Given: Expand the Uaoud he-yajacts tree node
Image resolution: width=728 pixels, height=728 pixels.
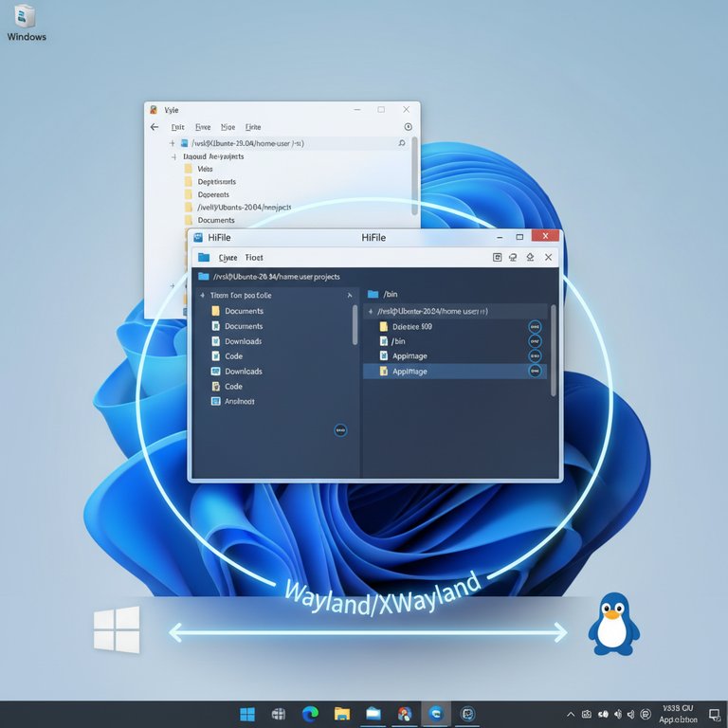Looking at the screenshot, I should [174, 157].
